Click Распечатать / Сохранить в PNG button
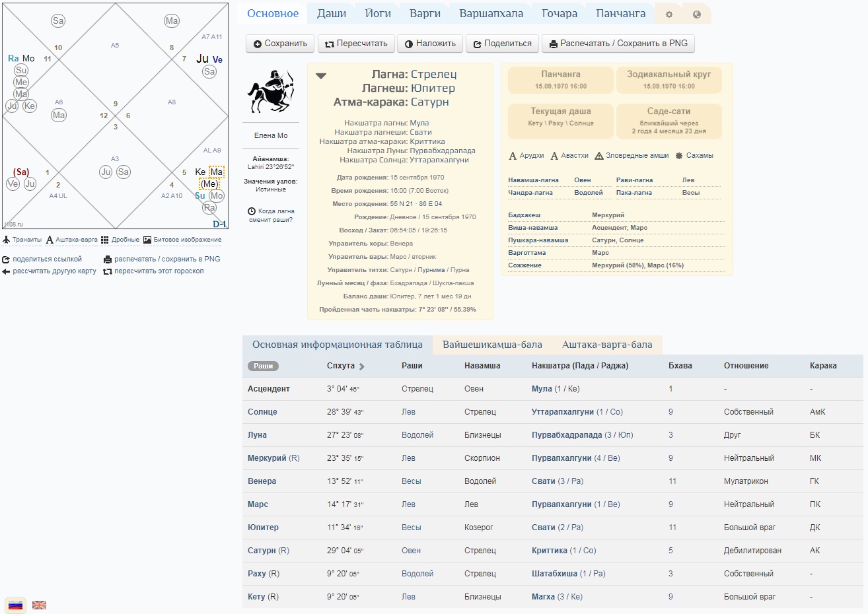Screen dimensions: 868x614 coord(618,44)
